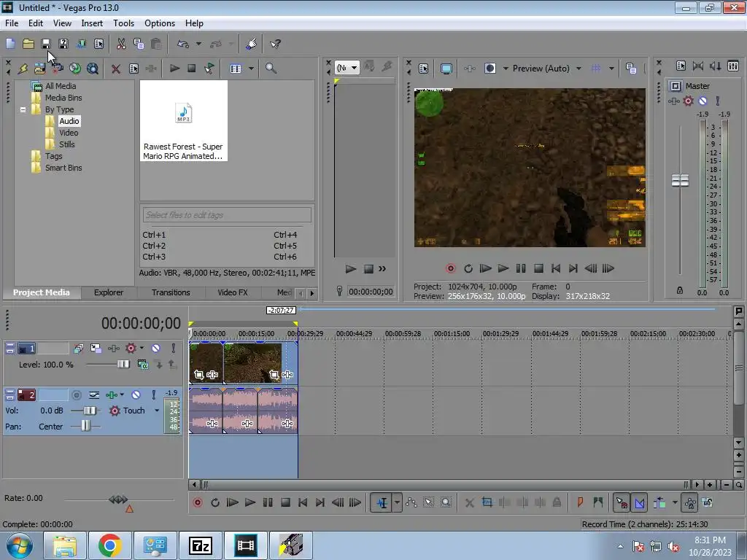Switch to the Explorer tab

click(x=109, y=292)
